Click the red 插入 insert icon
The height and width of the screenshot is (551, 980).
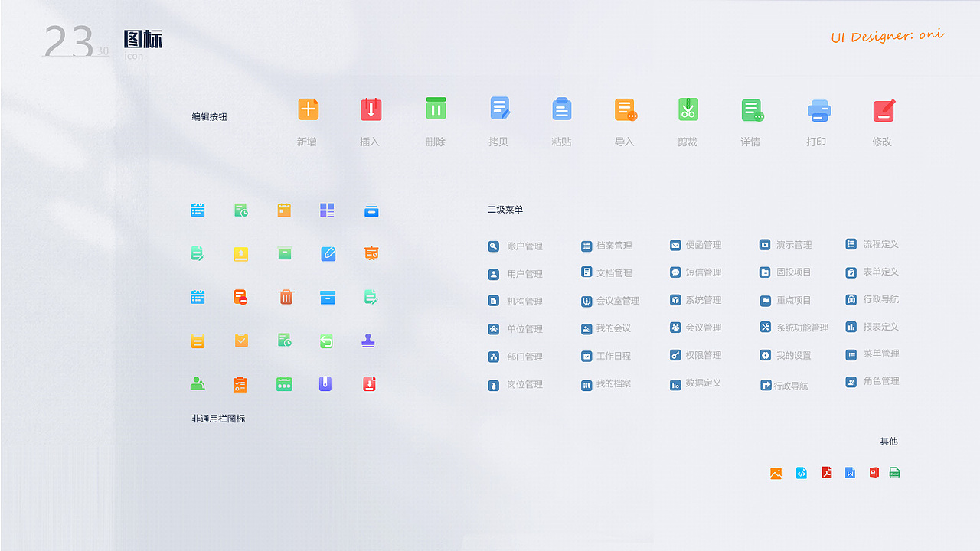371,109
